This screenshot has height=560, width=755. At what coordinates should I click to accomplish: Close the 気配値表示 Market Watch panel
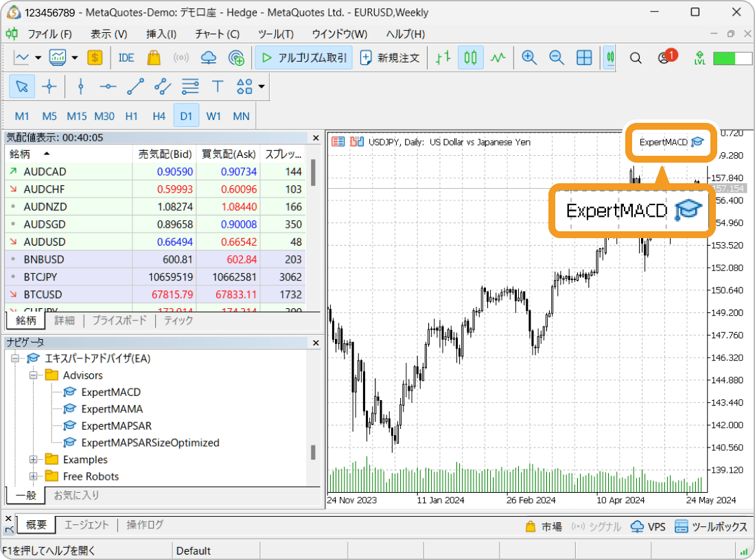coord(316,138)
